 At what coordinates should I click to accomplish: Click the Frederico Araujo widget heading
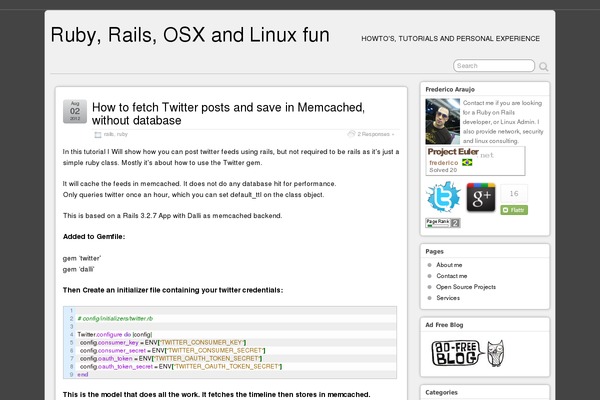[x=450, y=89]
